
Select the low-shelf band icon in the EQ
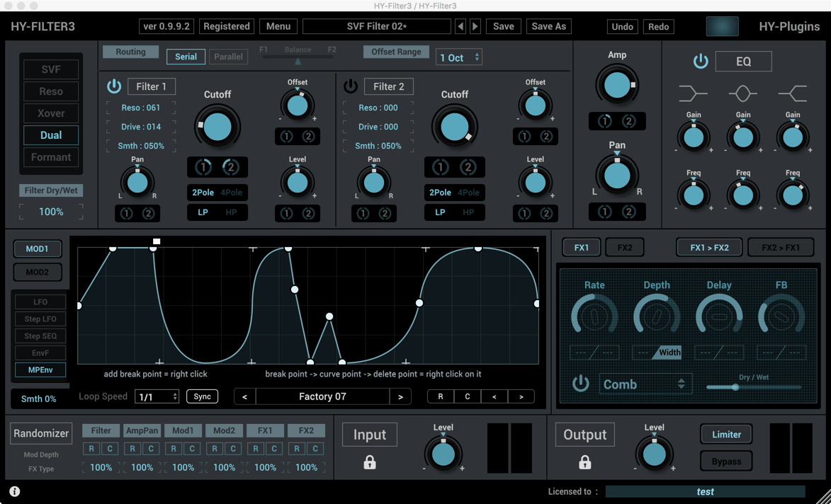tap(693, 93)
